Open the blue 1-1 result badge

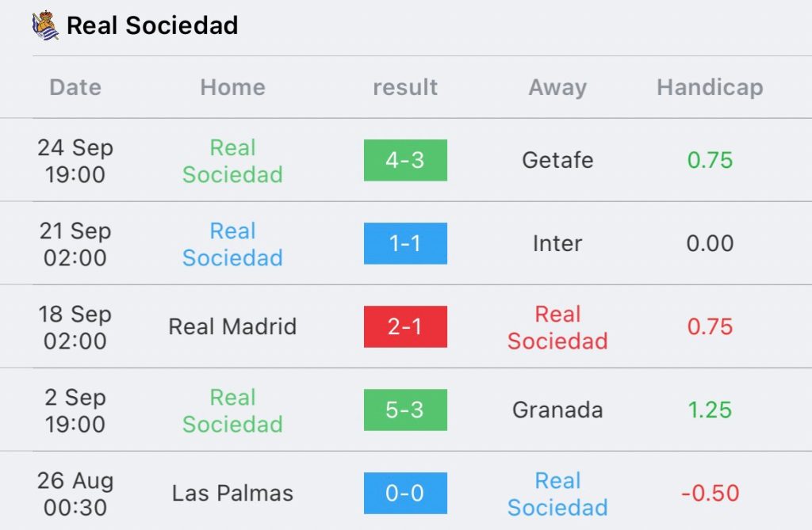405,244
